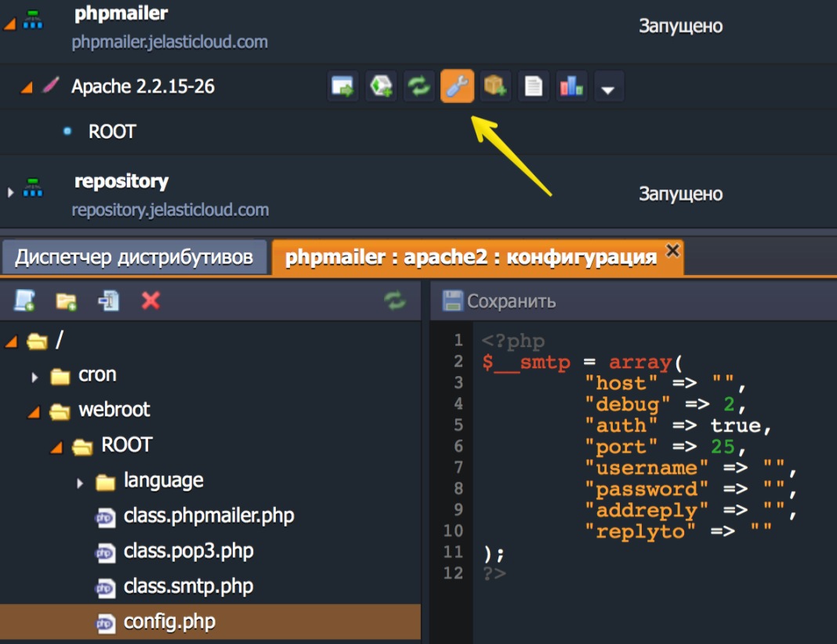Click phpmailer Запущено status
This screenshot has width=837, height=644.
(x=680, y=26)
